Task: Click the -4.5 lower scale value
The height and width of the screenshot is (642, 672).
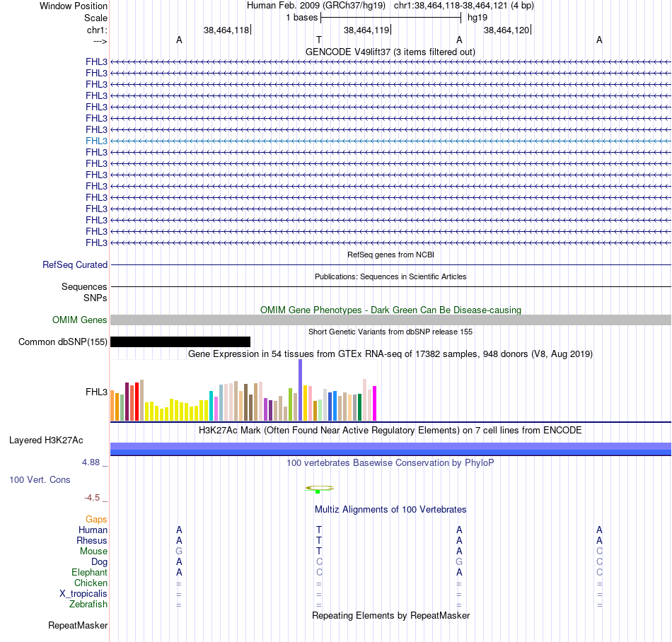Action: (92, 498)
